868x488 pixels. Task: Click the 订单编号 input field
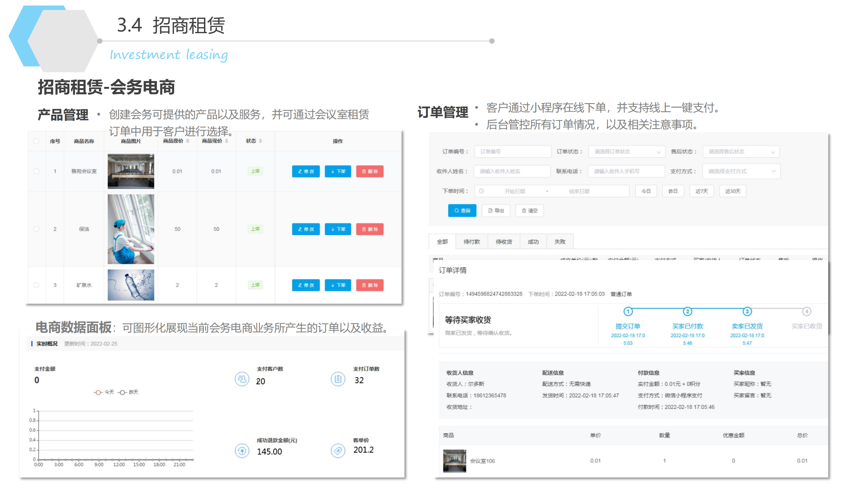[x=512, y=152]
